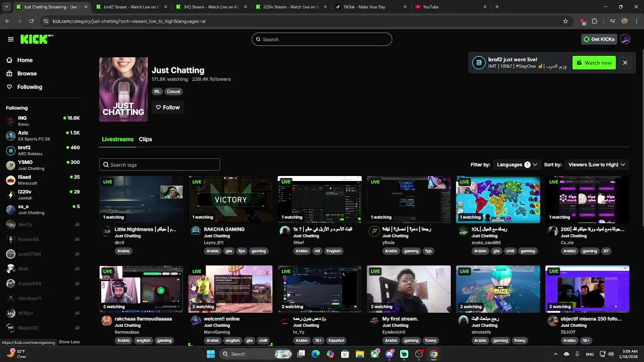644x362 pixels.
Task: Reload the page with browser refresh icon
Action: click(x=31, y=21)
